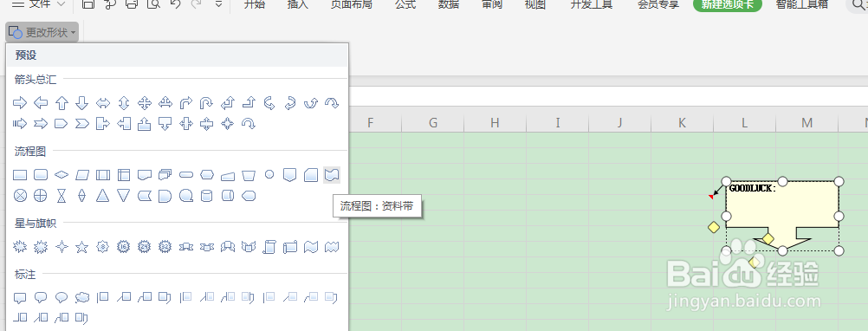This screenshot has height=331, width=868.
Task: Select the left arrow shape
Action: 41,102
